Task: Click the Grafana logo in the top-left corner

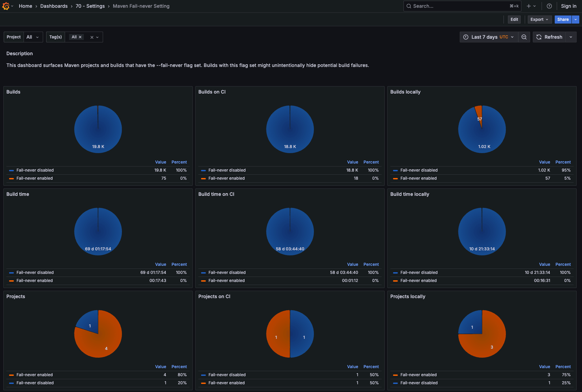Action: tap(6, 6)
